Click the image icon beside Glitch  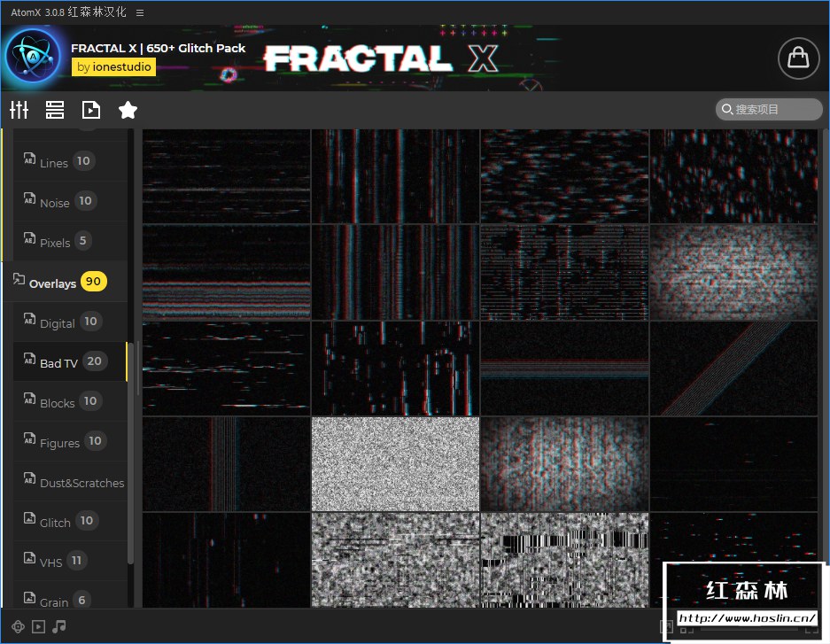(x=29, y=517)
